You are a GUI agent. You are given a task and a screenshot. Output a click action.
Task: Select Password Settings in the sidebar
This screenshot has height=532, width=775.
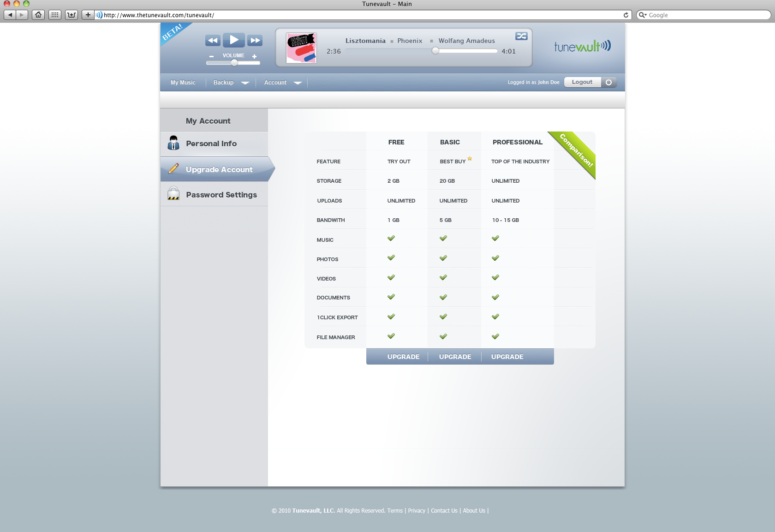click(214, 194)
